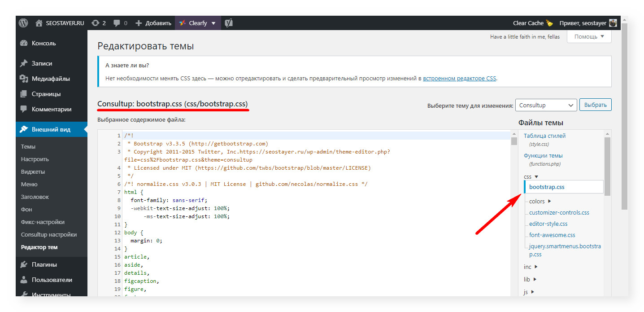The image size is (644, 312).
Task: Open font-awesome.css file
Action: [x=552, y=235]
